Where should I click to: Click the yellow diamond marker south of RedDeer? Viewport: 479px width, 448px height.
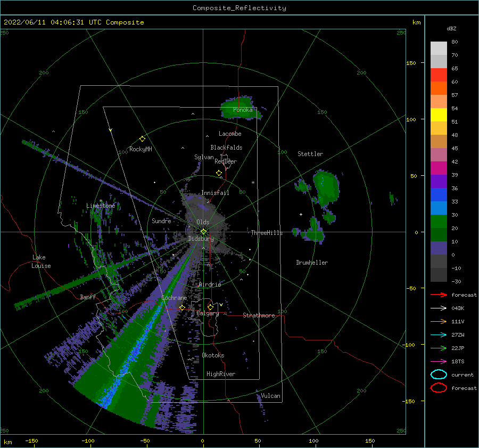point(219,173)
